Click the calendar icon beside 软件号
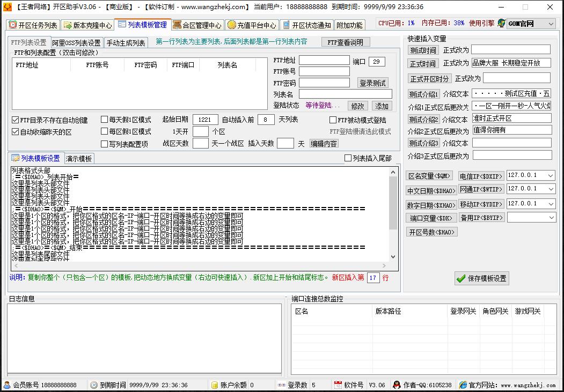This screenshot has width=564, height=392. (338, 385)
